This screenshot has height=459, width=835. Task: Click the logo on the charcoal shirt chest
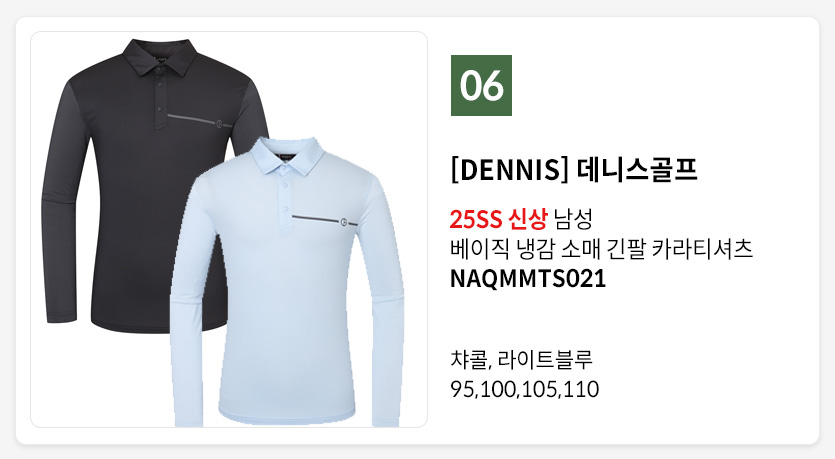point(219,124)
